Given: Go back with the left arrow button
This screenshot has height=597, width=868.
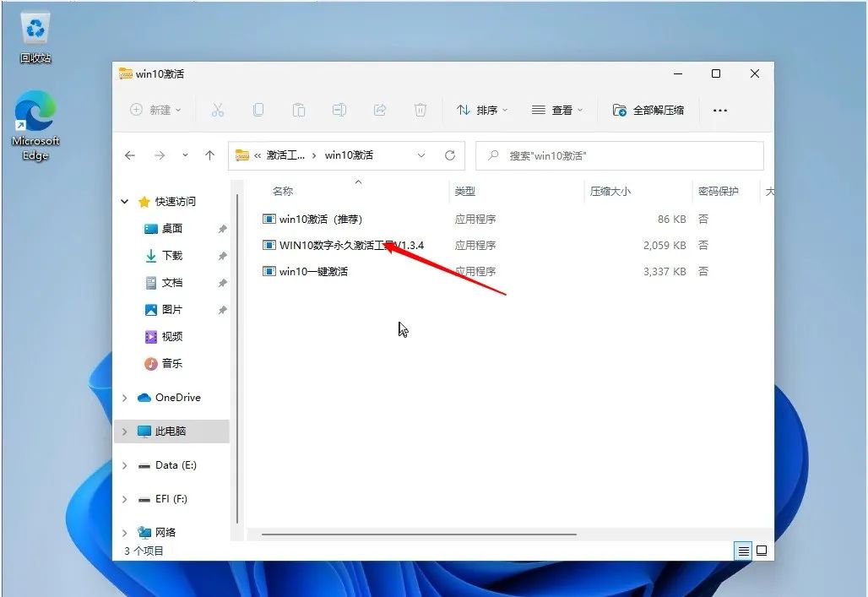Looking at the screenshot, I should click(130, 155).
